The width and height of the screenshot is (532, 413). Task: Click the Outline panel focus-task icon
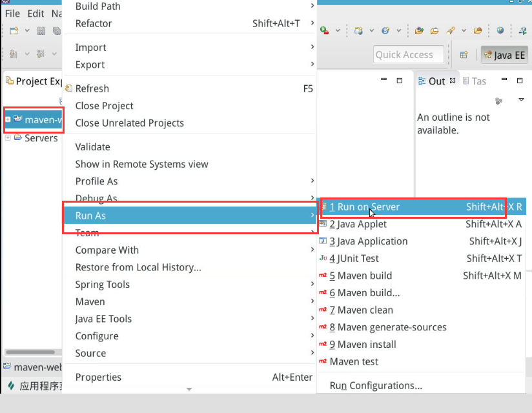click(498, 101)
